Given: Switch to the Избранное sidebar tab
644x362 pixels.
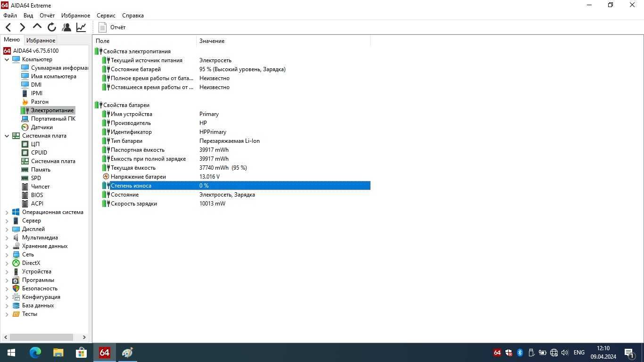Looking at the screenshot, I should (x=41, y=41).
